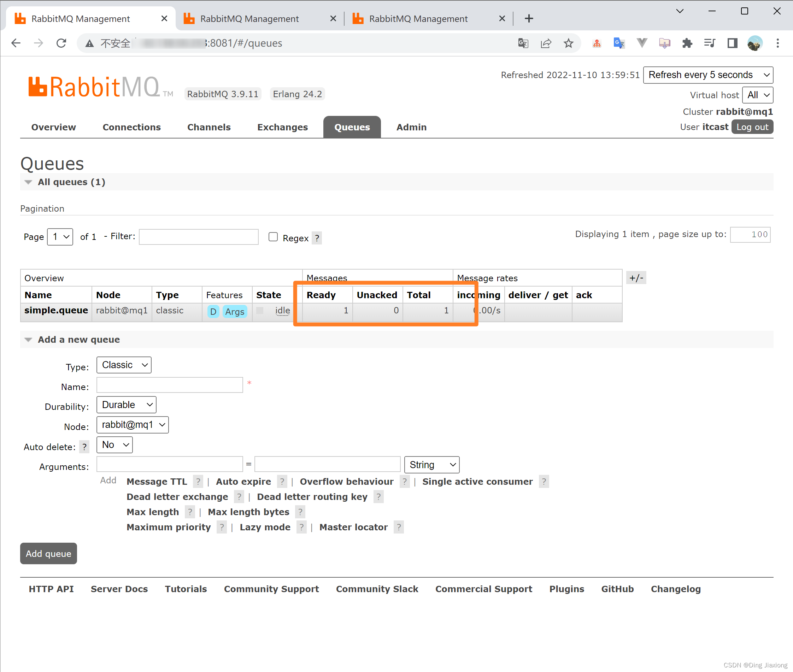793x672 pixels.
Task: Open the Durability dropdown
Action: [x=127, y=405]
